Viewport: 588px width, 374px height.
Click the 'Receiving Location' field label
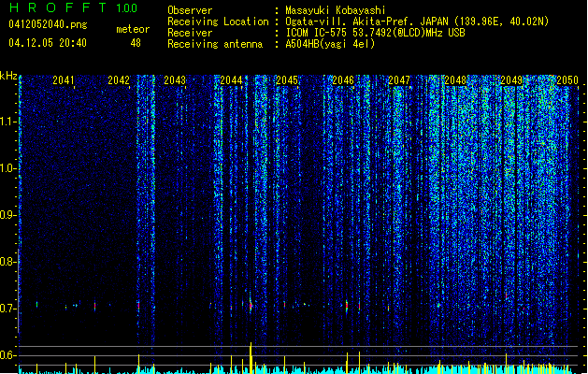coord(218,22)
